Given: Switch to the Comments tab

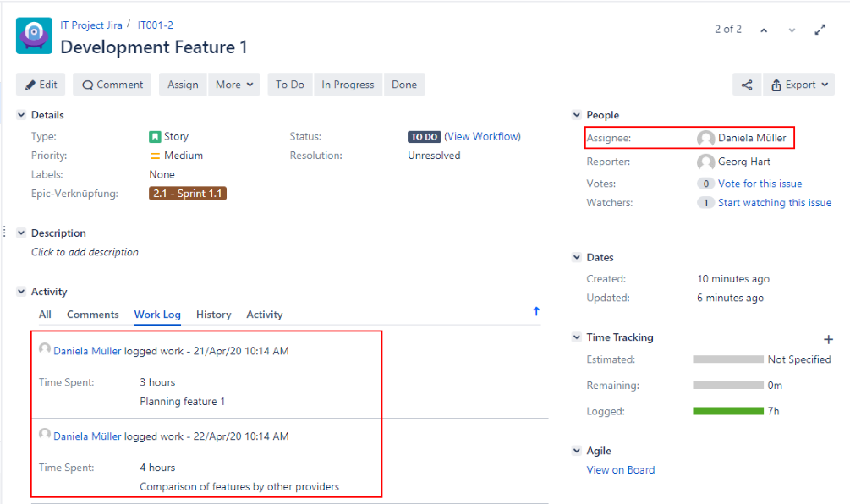Looking at the screenshot, I should coord(92,315).
